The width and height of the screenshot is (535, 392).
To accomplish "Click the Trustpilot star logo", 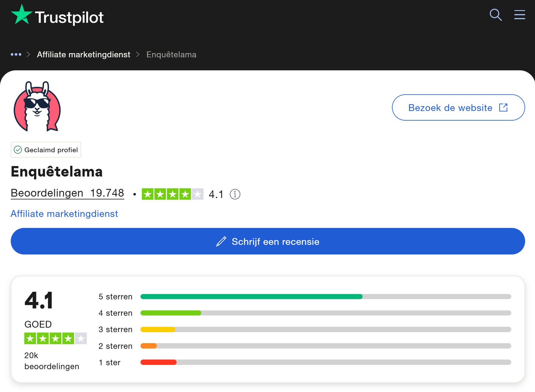I will (x=21, y=15).
